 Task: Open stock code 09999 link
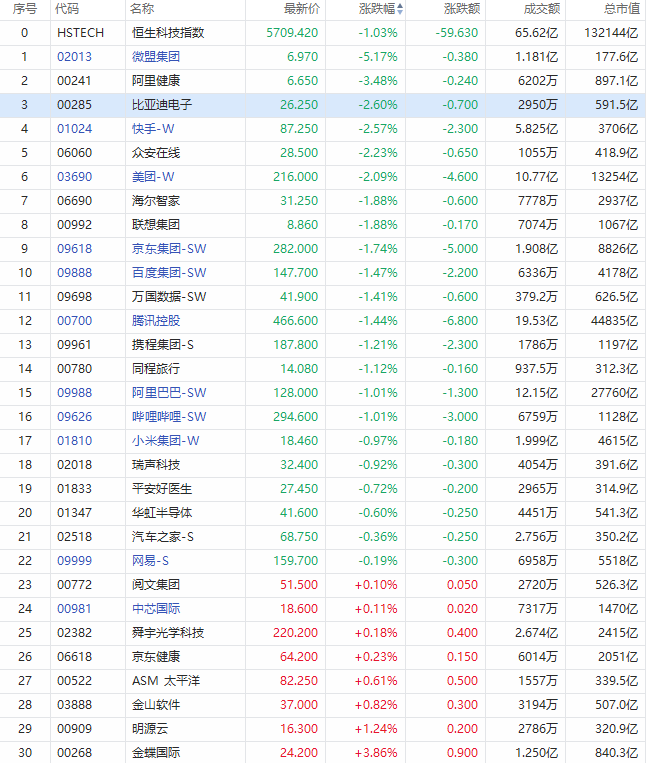pyautogui.click(x=74, y=561)
